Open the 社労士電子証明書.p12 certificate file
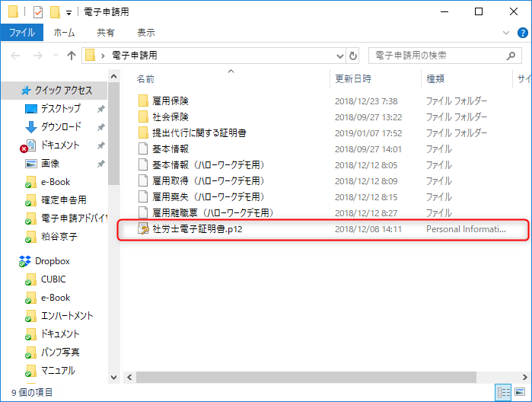This screenshot has height=402, width=532. (x=197, y=229)
